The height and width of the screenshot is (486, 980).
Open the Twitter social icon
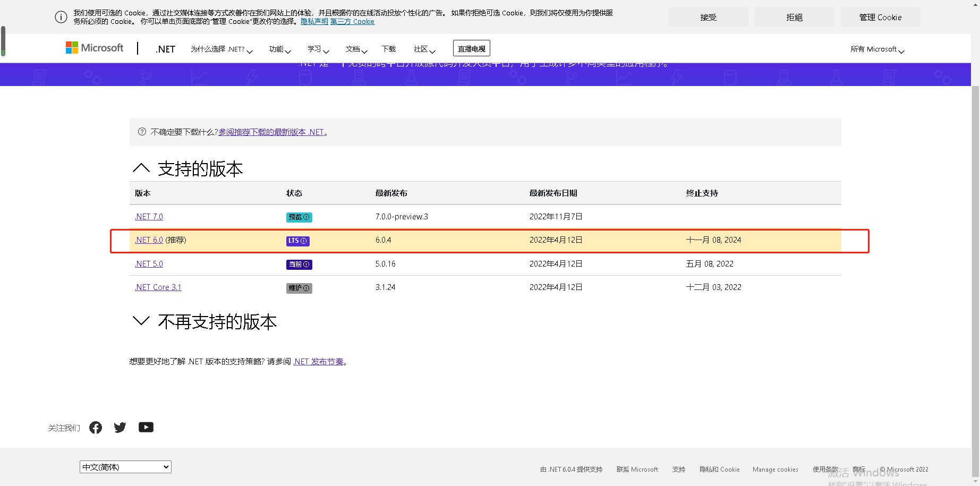point(120,427)
